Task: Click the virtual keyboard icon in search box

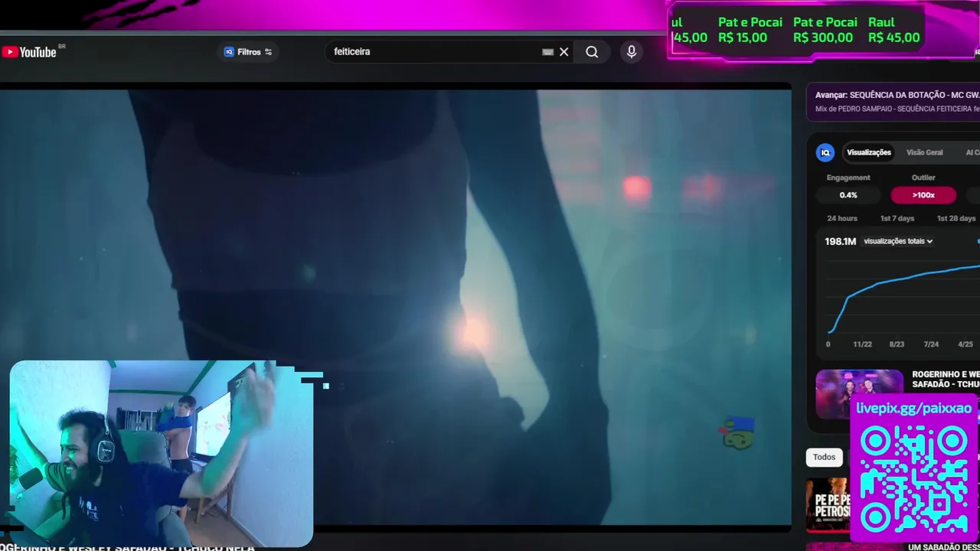Action: coord(547,52)
